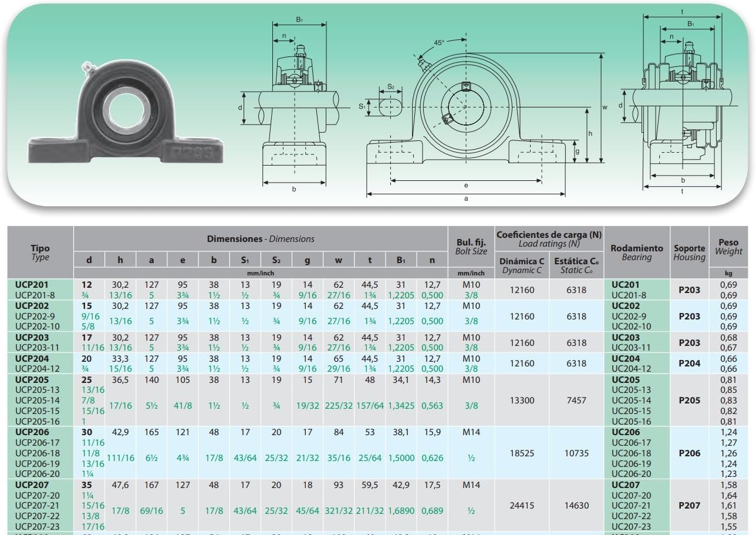756x535 pixels.
Task: Click bearing 'UC205-15' in the Rodamiento column
Action: pos(632,411)
